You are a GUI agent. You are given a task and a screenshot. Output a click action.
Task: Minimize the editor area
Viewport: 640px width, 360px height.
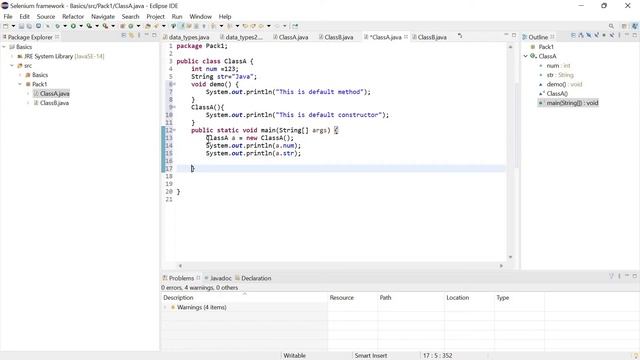click(x=506, y=35)
